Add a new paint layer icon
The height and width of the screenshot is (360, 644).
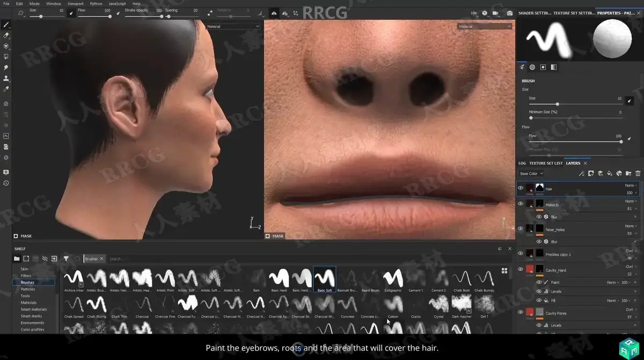[600, 174]
